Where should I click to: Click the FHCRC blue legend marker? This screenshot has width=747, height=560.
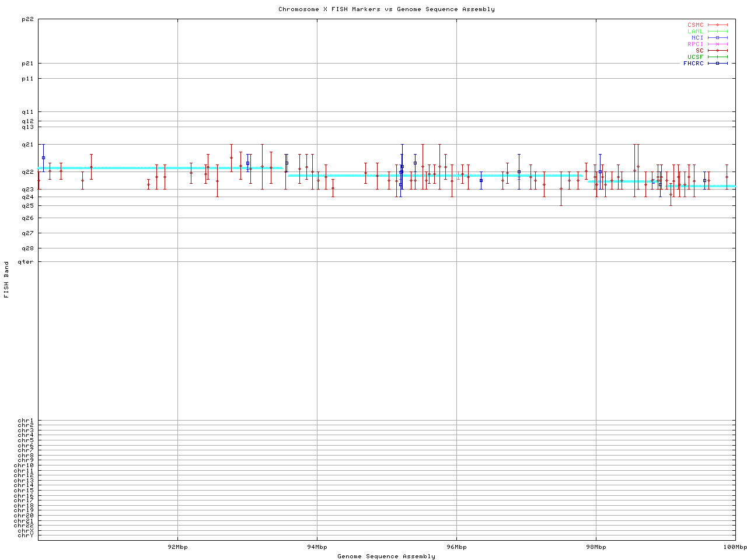[717, 64]
